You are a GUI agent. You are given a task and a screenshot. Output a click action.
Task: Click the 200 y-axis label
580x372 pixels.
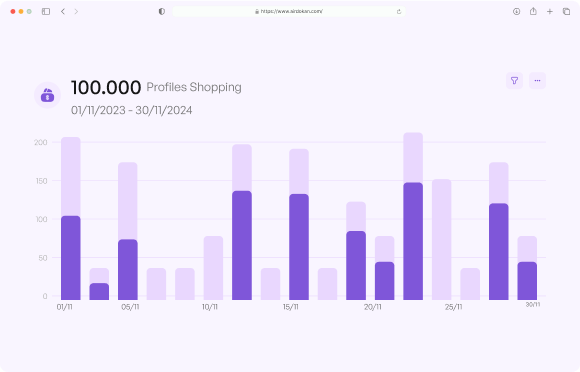pyautogui.click(x=41, y=142)
